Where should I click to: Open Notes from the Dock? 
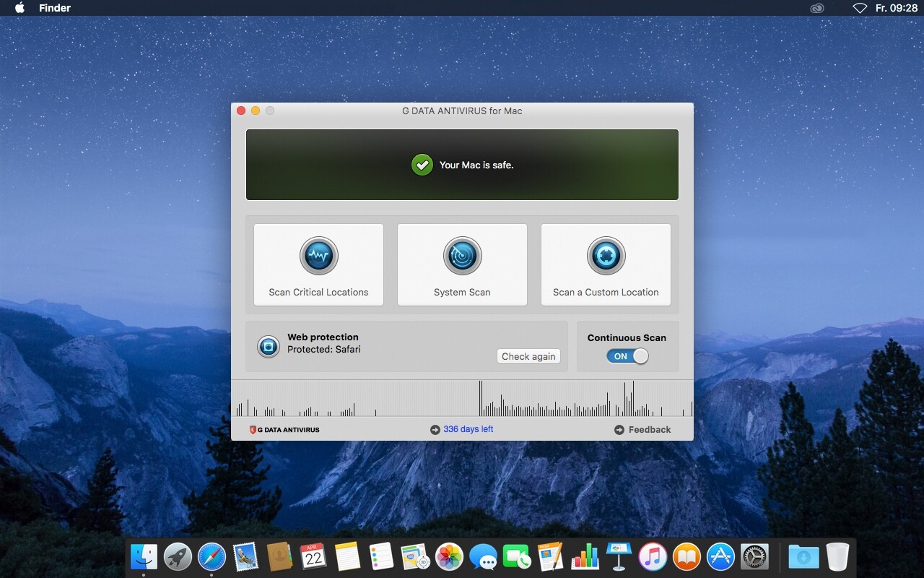[x=347, y=557]
